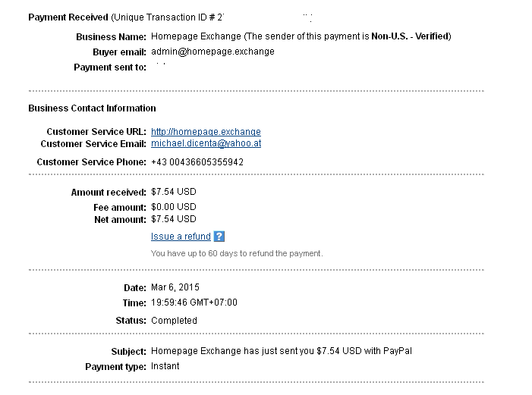This screenshot has height=395, width=532.
Task: Click the Amount received $7.54 USD value
Action: pos(174,193)
